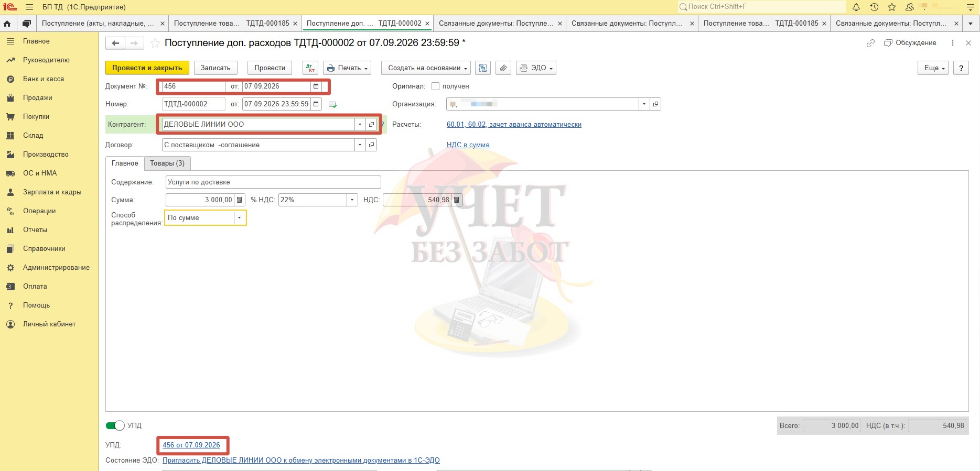Open history clock icon
Screen dimensions: 980x471
coord(874,7)
